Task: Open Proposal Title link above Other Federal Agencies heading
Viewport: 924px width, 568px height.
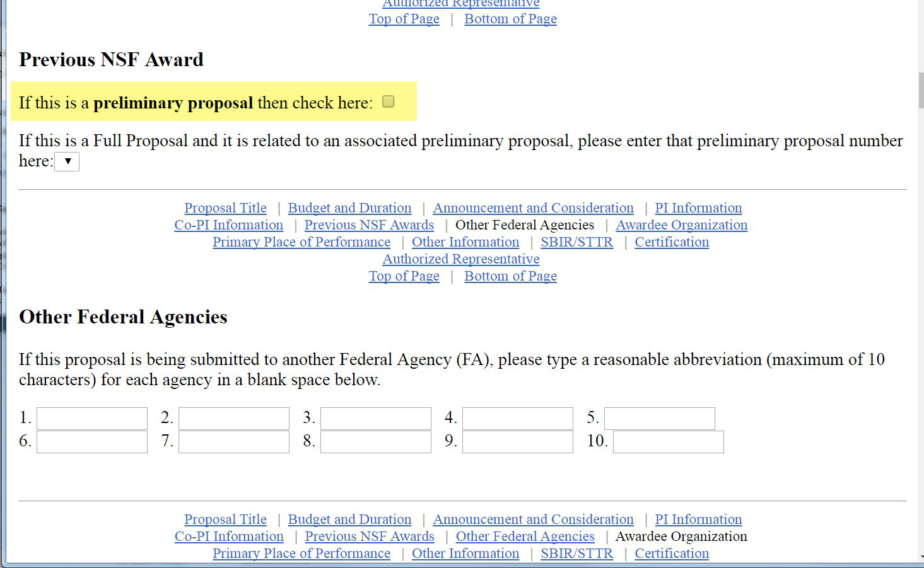Action: tap(225, 208)
